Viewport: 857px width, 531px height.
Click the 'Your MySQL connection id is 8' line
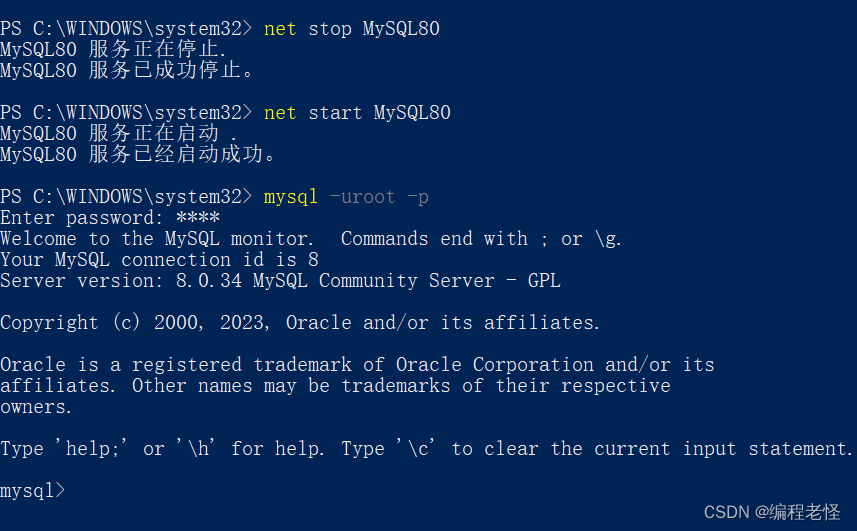pyautogui.click(x=159, y=259)
